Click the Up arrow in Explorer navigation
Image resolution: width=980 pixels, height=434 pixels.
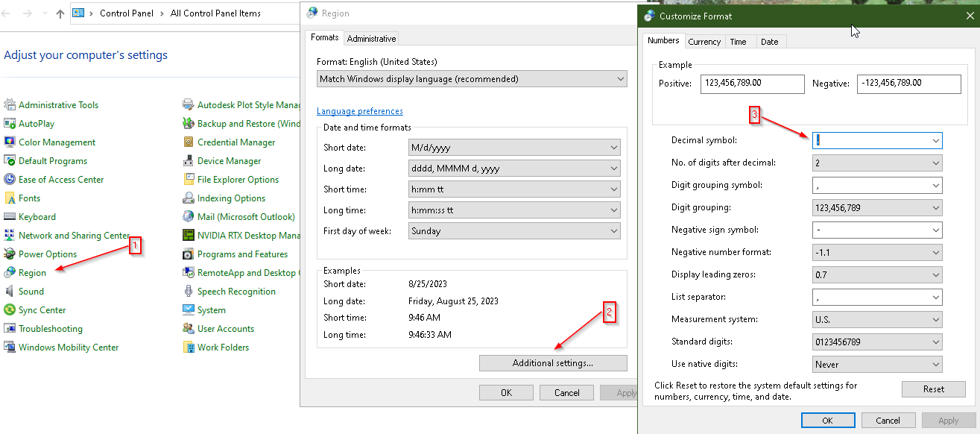pyautogui.click(x=60, y=13)
